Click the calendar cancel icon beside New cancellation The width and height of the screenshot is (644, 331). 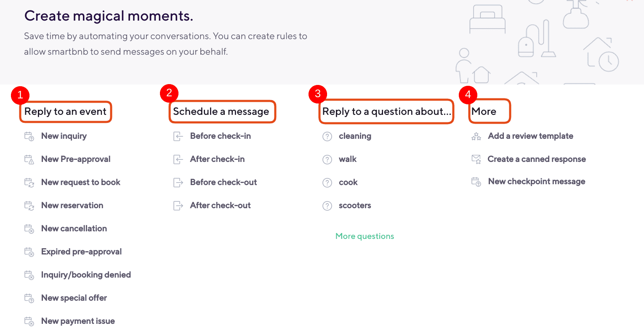click(29, 229)
